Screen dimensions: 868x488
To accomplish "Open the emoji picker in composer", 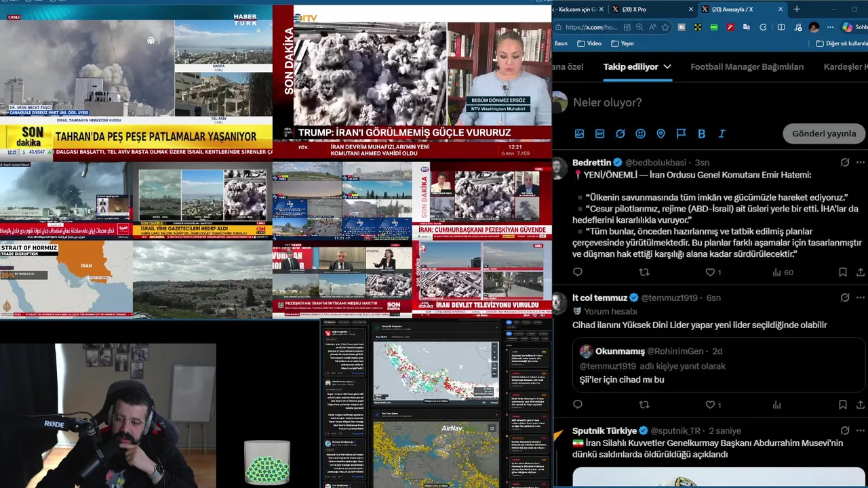I will click(x=640, y=134).
